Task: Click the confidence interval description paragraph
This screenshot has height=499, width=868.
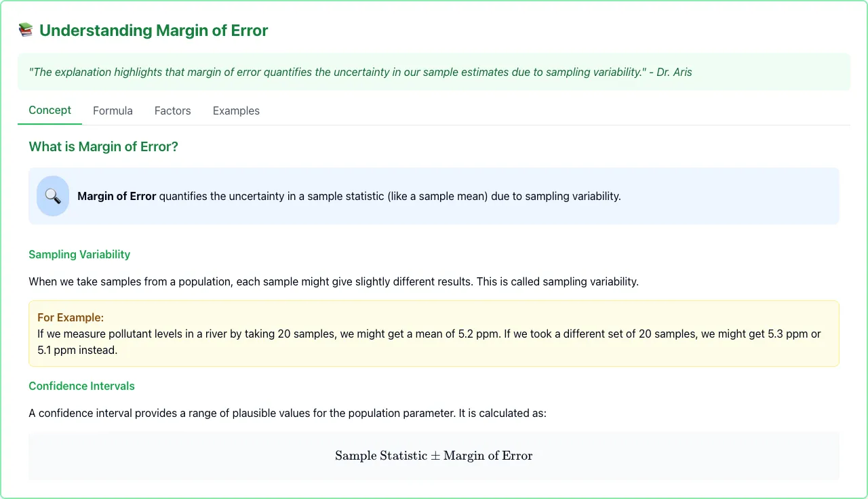Action: (x=288, y=413)
